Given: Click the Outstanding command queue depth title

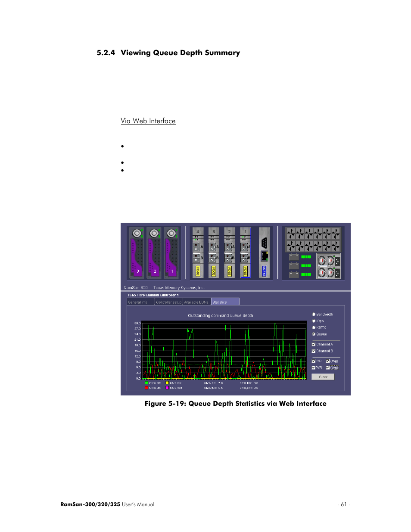Looking at the screenshot, I should (221, 316).
